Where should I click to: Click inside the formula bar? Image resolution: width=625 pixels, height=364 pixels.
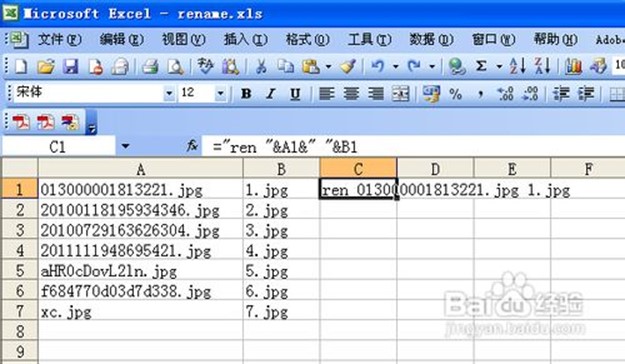[x=413, y=147]
